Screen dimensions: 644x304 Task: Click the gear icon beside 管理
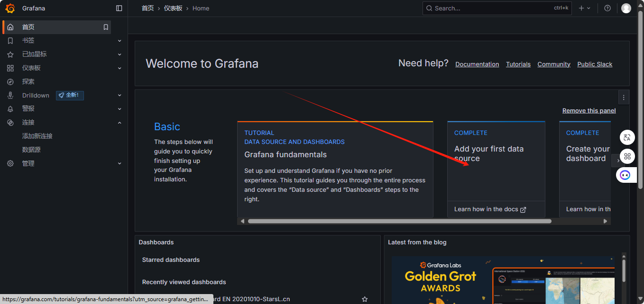pyautogui.click(x=10, y=163)
